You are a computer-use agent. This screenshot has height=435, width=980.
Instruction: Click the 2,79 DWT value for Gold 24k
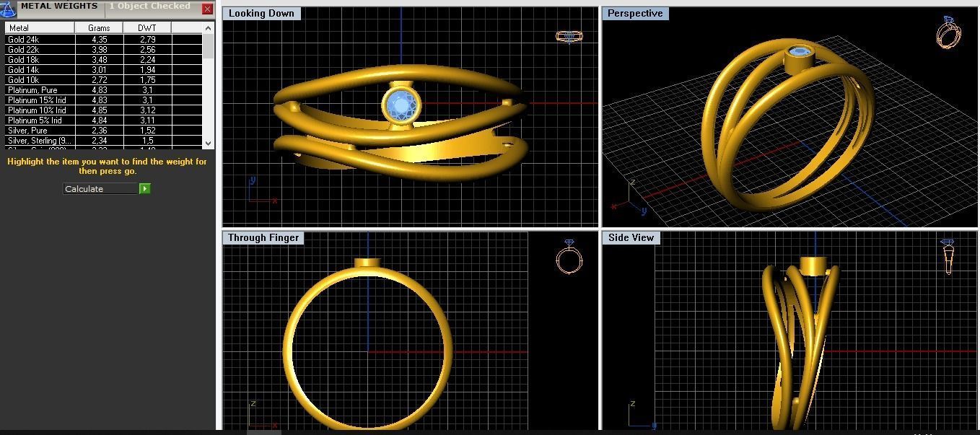(148, 40)
